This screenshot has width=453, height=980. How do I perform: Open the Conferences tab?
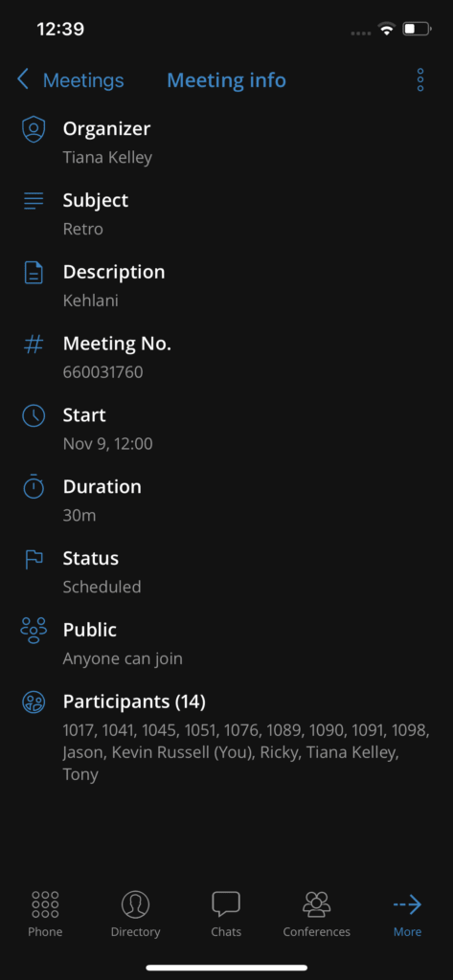pos(317,914)
